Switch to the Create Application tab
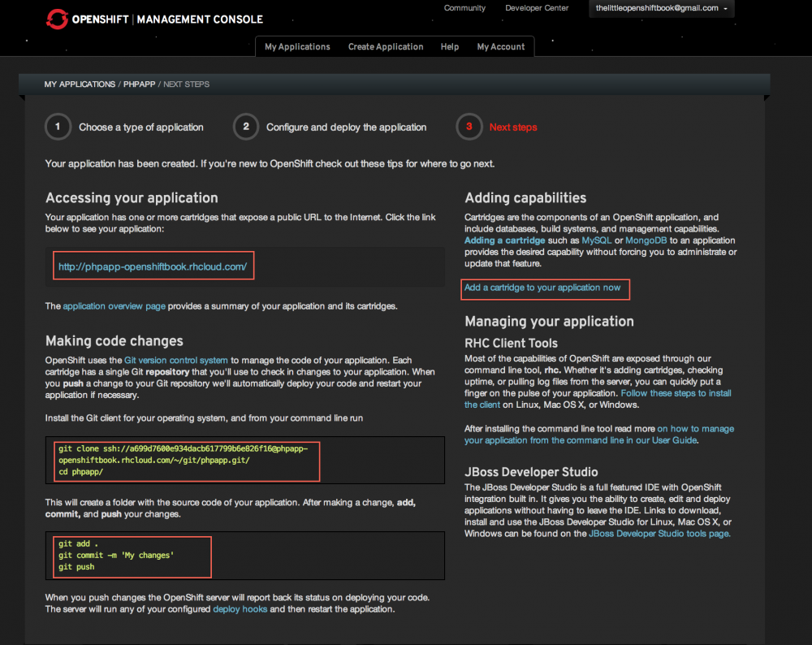Viewport: 812px width, 645px height. click(x=386, y=46)
